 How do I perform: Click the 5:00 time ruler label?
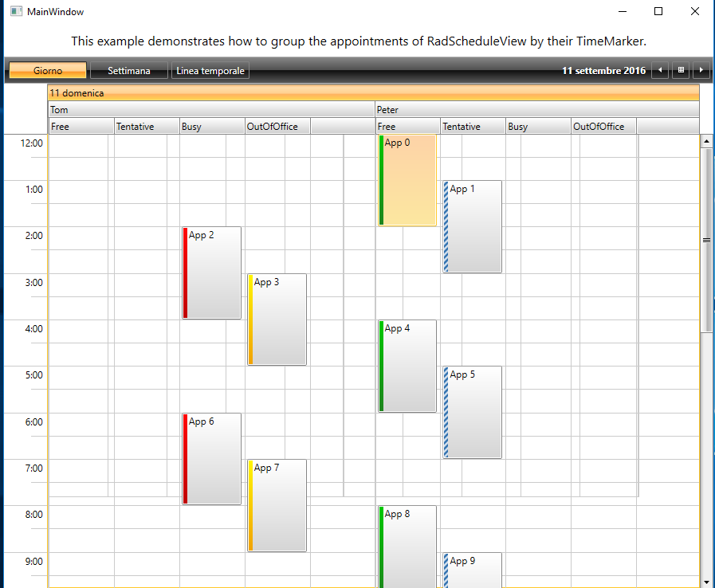click(34, 375)
